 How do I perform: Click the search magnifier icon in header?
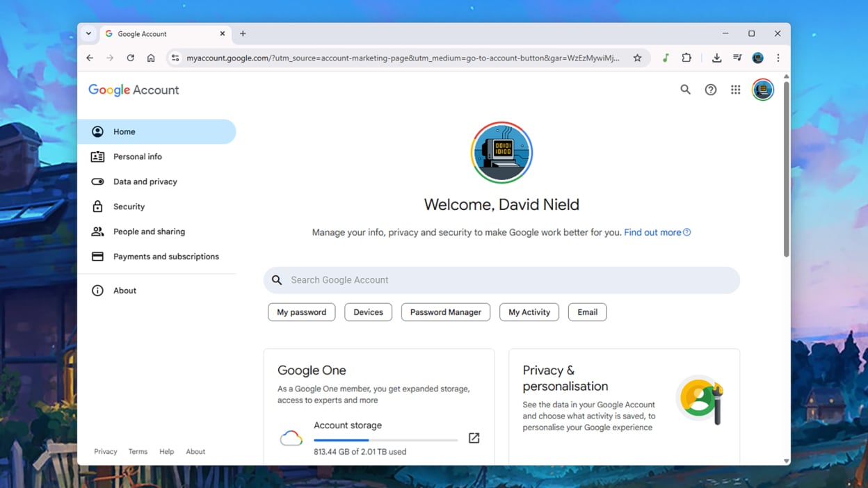(x=685, y=90)
